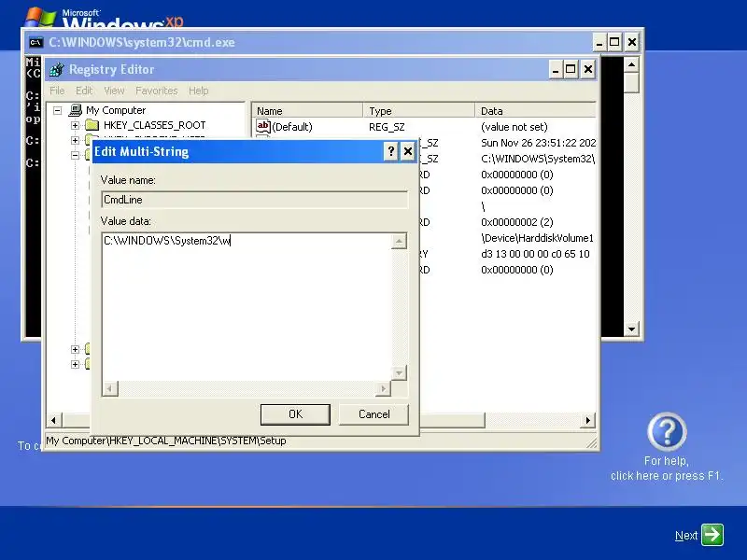The height and width of the screenshot is (560, 747).
Task: Click 'For help, click here or press F1' text
Action: (667, 469)
